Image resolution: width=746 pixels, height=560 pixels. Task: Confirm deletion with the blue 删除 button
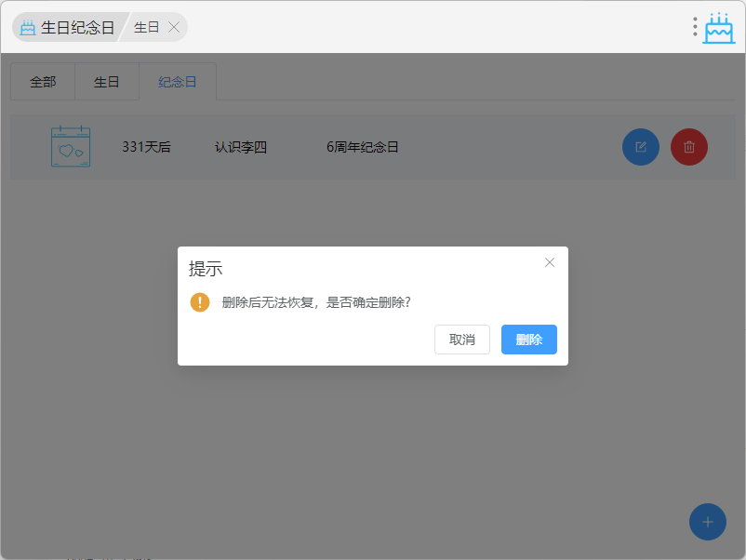tap(528, 340)
